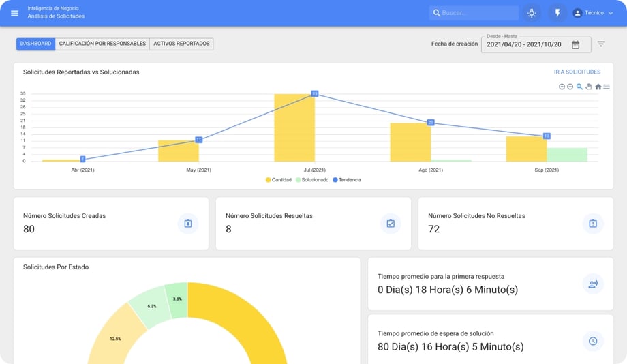Click the lightning bolt icon in the header
Screen dimensions: 627x364
(557, 13)
